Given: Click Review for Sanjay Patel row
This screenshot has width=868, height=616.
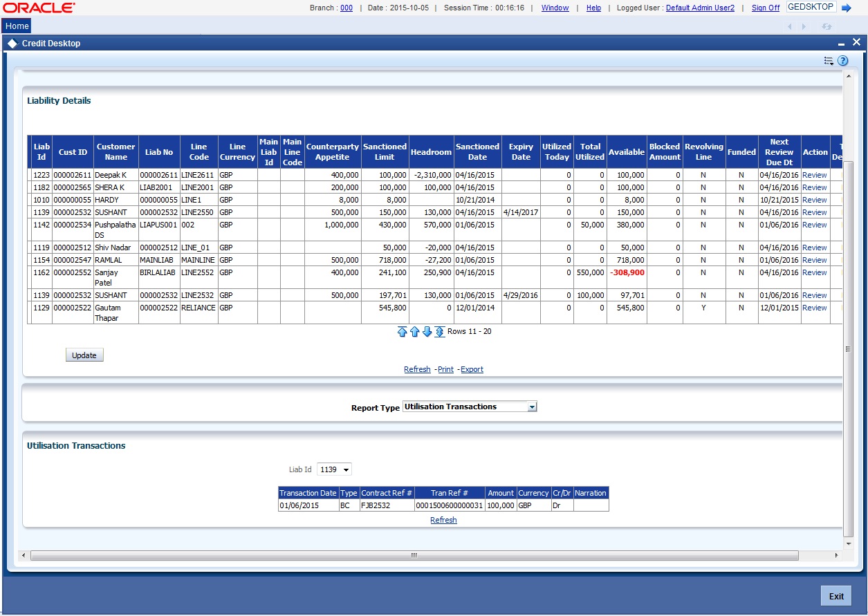Looking at the screenshot, I should 814,272.
